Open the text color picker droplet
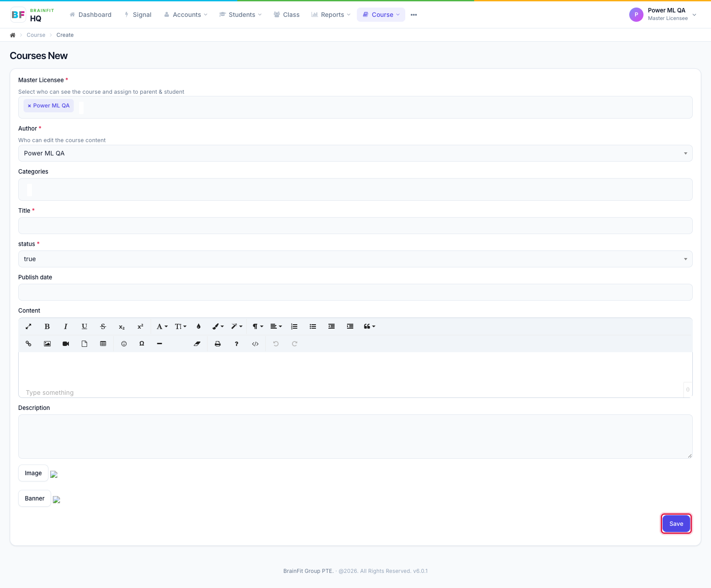The image size is (711, 588). point(199,326)
